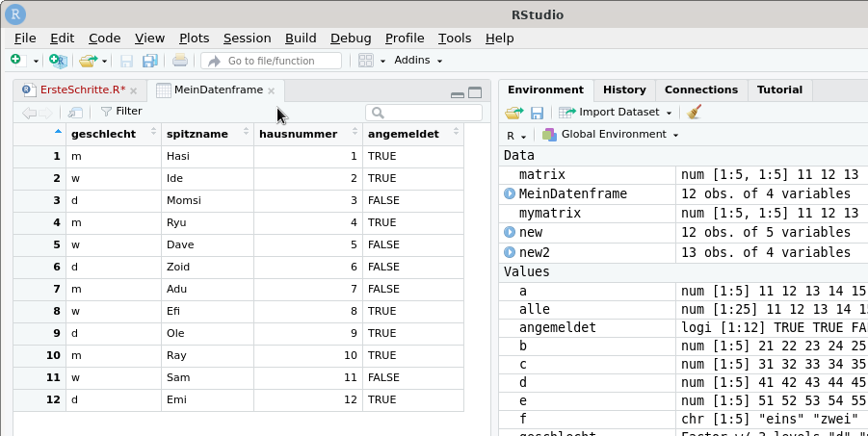The image size is (868, 436).
Task: Click the alle value in Environment
Action: coord(535,309)
